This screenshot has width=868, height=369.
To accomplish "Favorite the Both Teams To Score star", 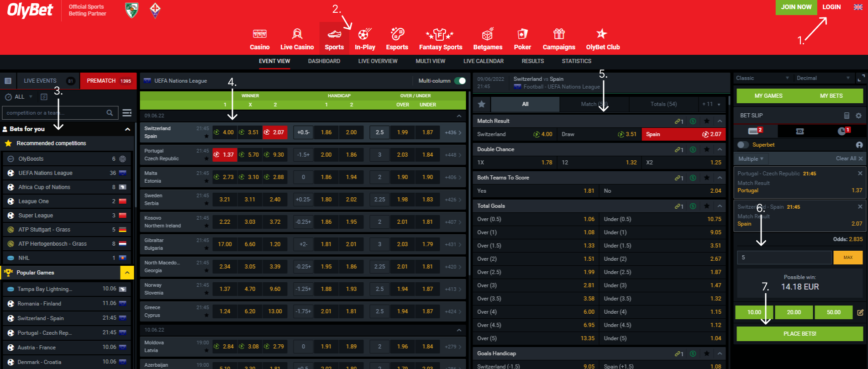I will [x=707, y=178].
